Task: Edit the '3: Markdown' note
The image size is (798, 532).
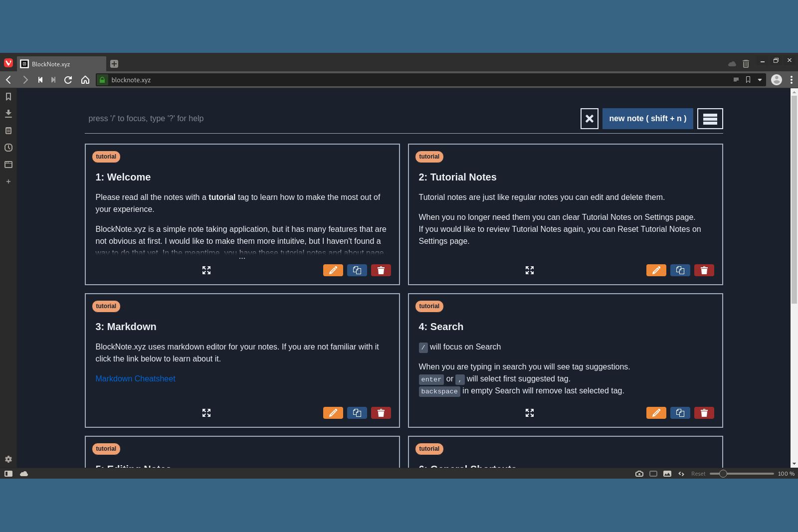Action: 333,413
